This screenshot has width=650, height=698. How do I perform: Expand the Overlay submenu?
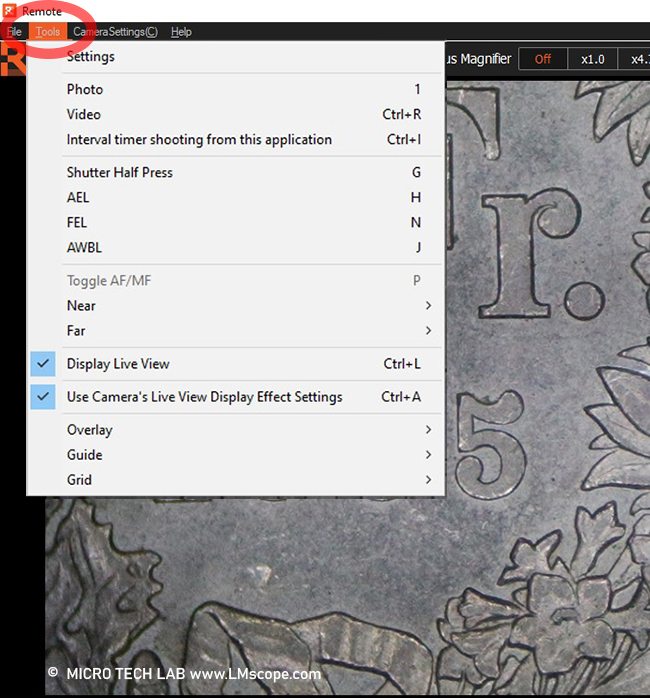point(236,430)
